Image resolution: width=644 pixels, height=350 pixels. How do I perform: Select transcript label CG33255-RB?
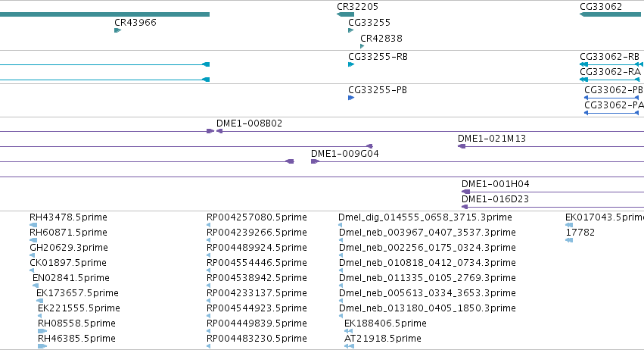pos(378,57)
